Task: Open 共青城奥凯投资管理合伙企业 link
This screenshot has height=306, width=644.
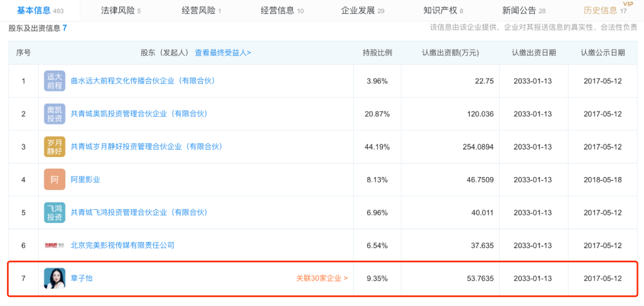Action: pos(139,114)
